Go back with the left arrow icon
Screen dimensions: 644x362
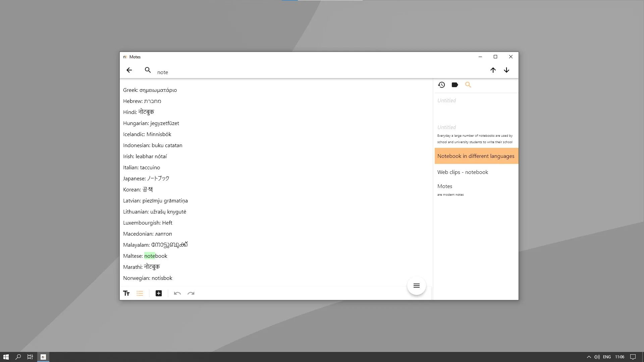tap(129, 70)
